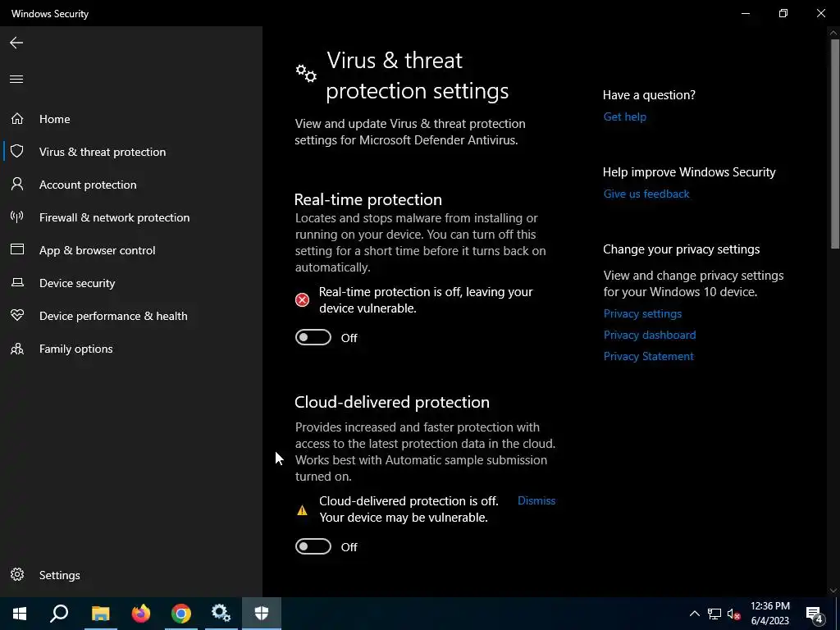Launch Google Chrome from taskbar

tap(181, 614)
